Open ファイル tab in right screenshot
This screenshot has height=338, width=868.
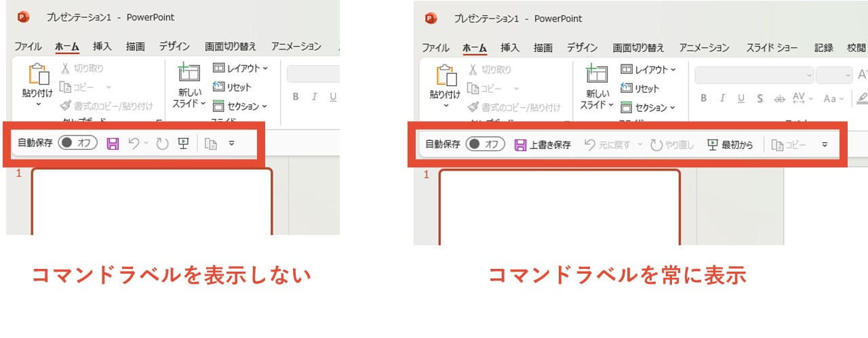[435, 48]
